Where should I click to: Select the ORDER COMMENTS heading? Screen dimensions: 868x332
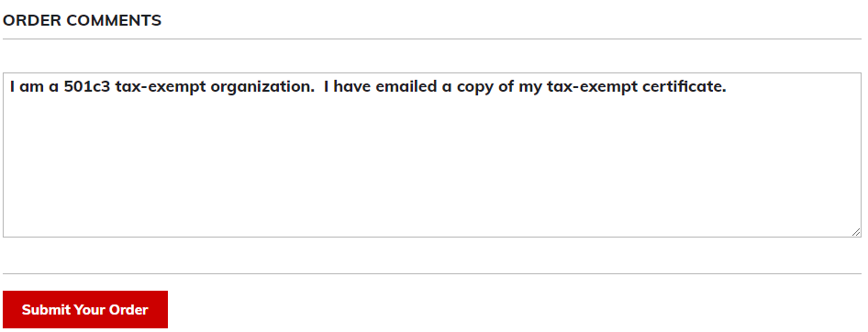coord(82,20)
